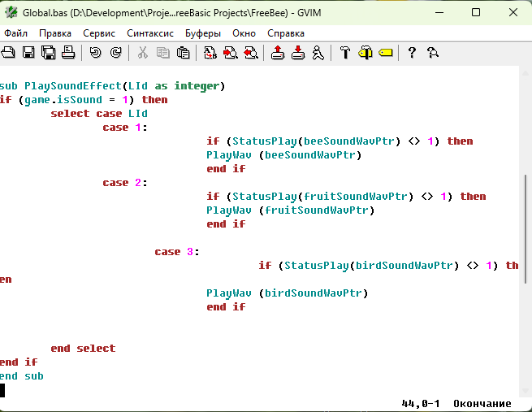
Task: Maximize the GVIM window
Action: (x=476, y=12)
